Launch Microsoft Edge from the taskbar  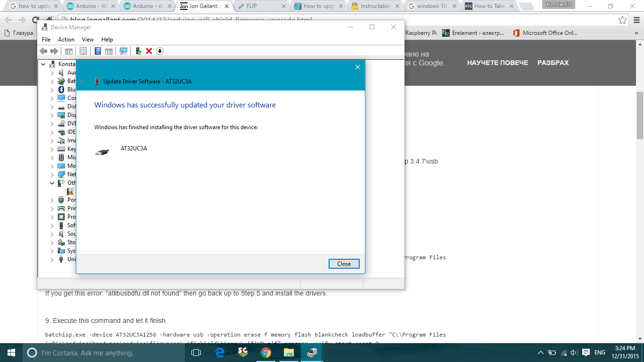[218, 352]
